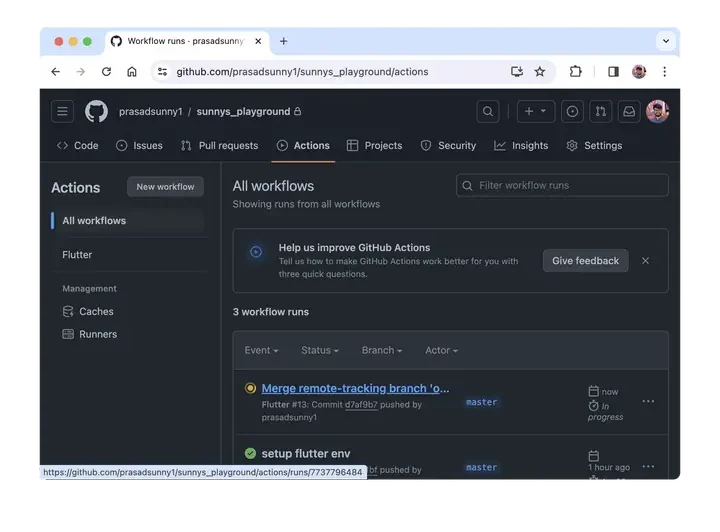The width and height of the screenshot is (720, 532).
Task: Click the prasadsunny1 owner link in breadcrumb
Action: 151,112
